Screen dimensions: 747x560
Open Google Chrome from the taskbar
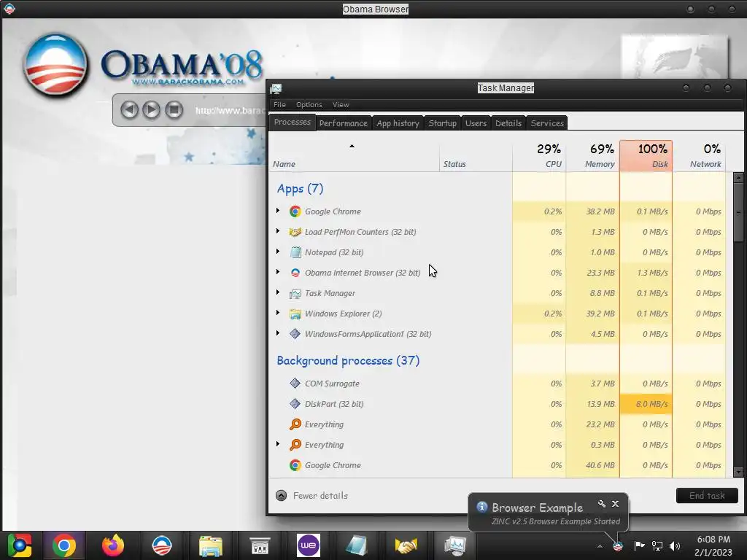click(x=64, y=545)
